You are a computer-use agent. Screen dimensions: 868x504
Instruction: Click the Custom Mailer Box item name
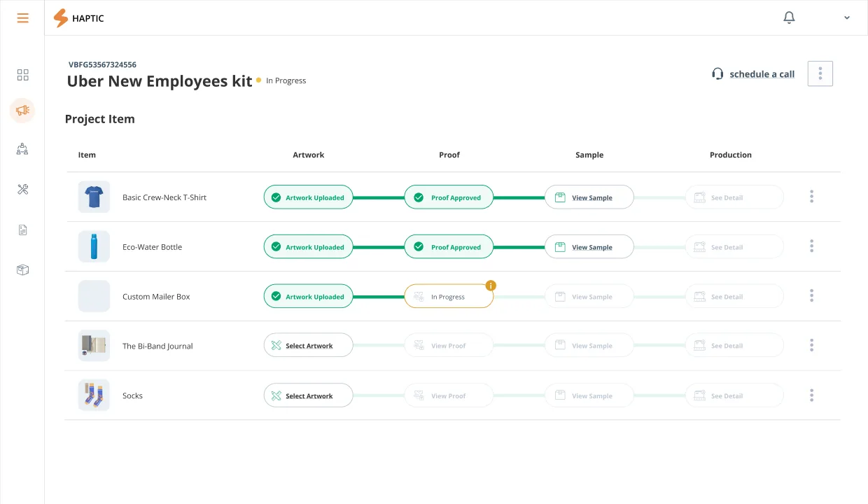point(156,297)
